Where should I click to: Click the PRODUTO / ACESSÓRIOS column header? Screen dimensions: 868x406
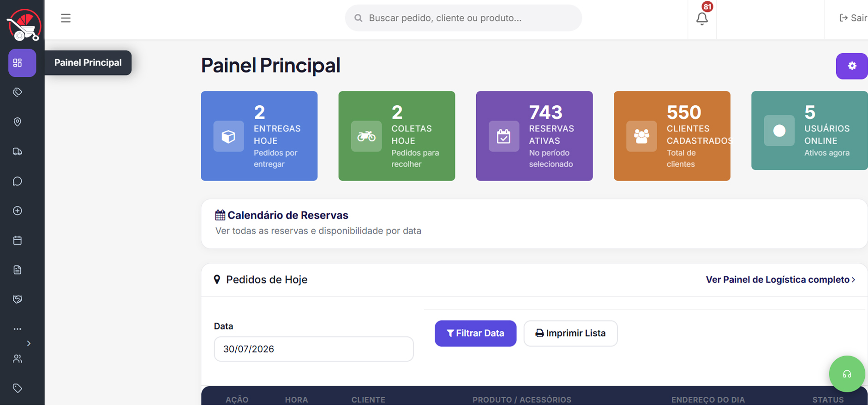pyautogui.click(x=522, y=400)
